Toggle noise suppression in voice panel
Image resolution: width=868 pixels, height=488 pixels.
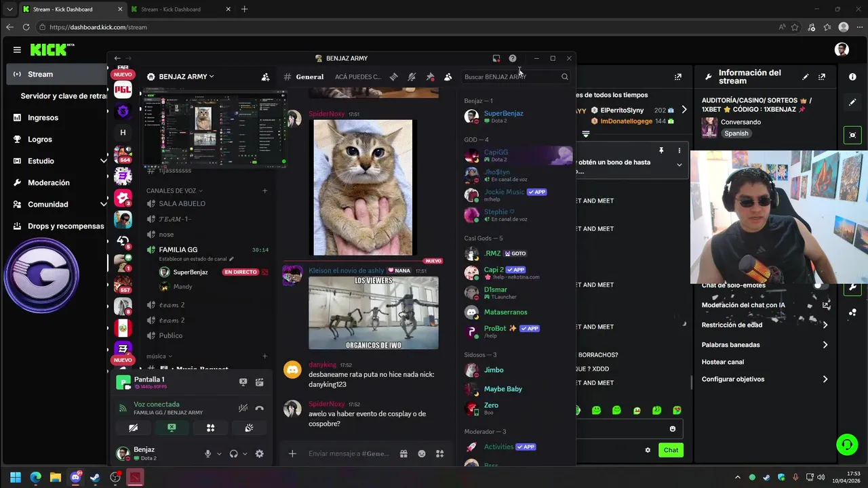point(243,408)
